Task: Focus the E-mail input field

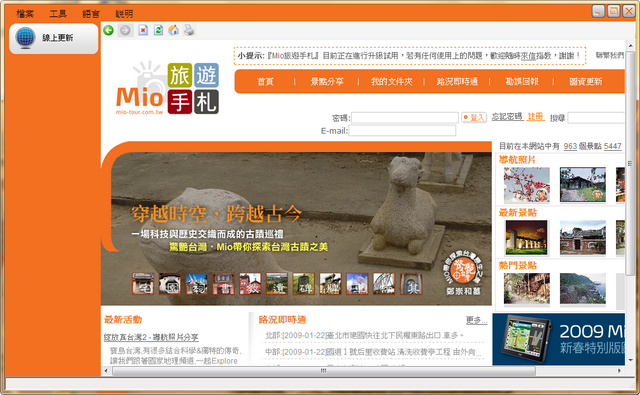Action: tap(402, 131)
